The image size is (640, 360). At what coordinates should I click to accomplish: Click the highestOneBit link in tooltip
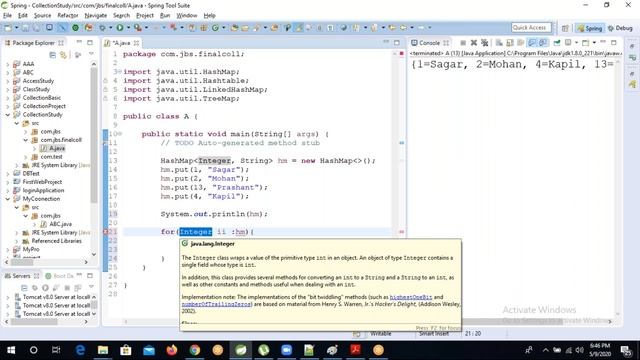(x=411, y=297)
